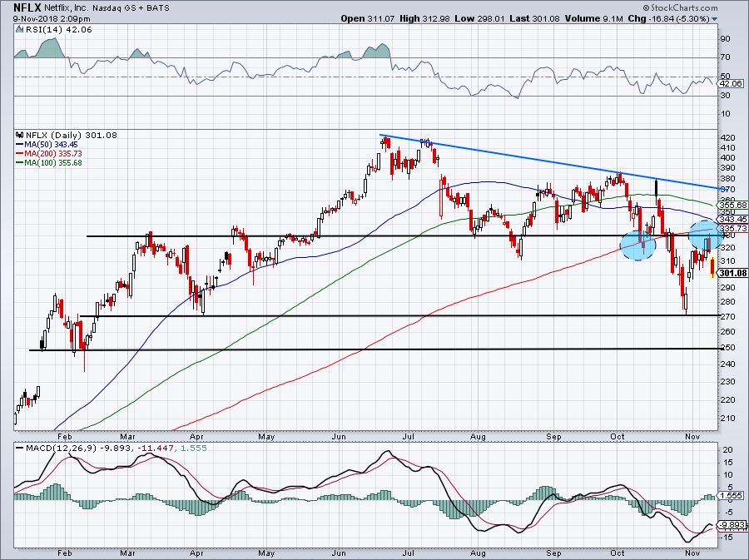Click the Open 311.07 value
Screen dimensions: 749x560
click(x=367, y=19)
